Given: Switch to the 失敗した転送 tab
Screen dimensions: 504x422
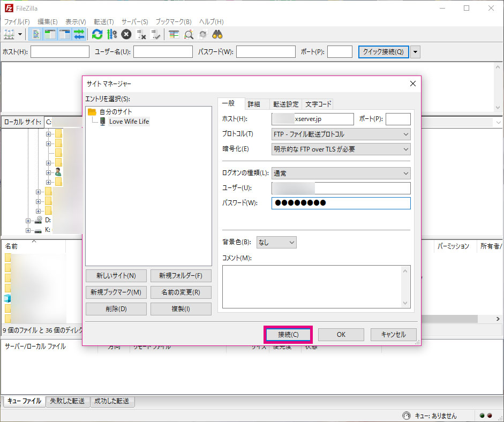Looking at the screenshot, I should tap(67, 400).
